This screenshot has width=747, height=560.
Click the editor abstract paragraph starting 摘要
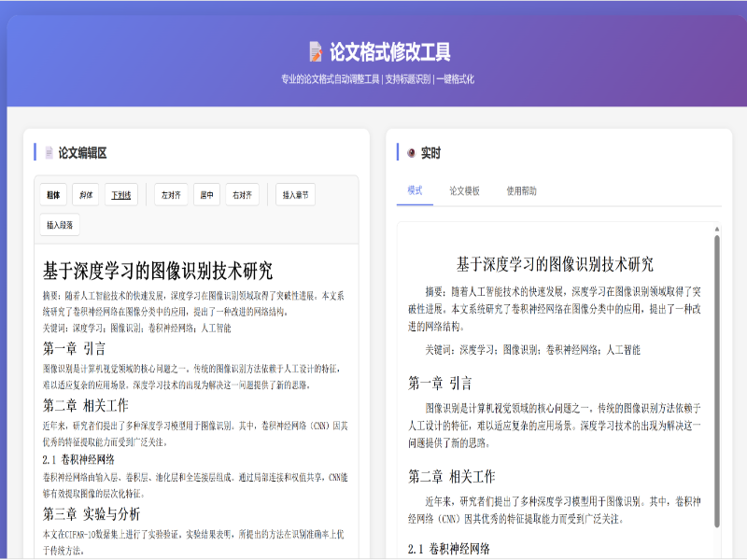coord(193,304)
